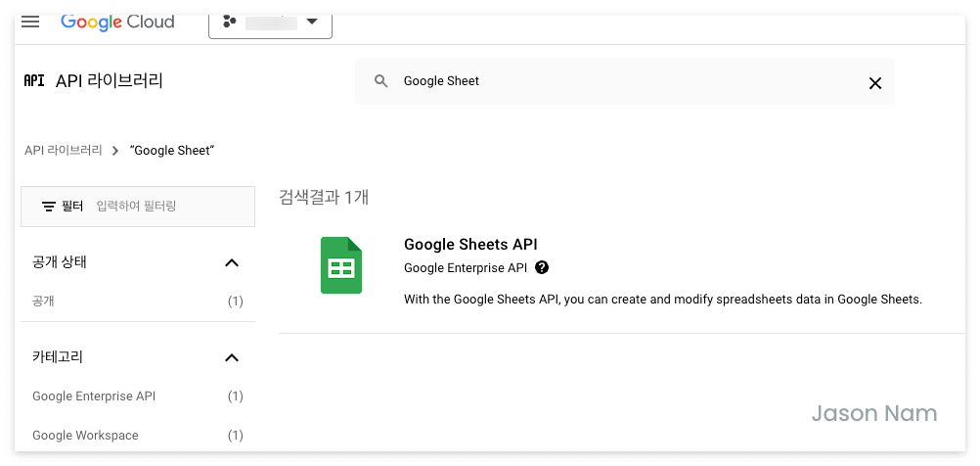
Task: Open the hamburger navigation menu
Action: click(30, 23)
